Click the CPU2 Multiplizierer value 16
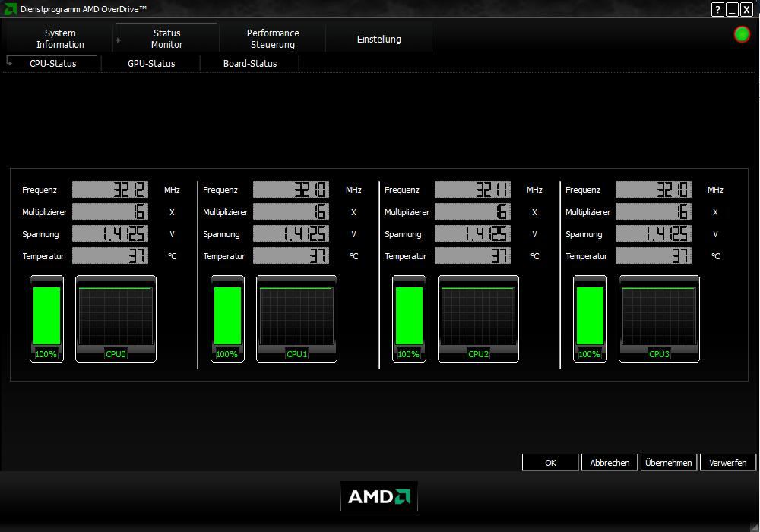Viewport: 760px width, 532px height. click(473, 212)
